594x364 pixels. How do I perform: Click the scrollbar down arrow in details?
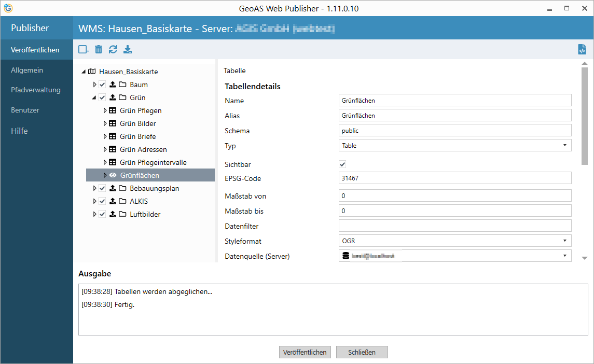pos(585,258)
